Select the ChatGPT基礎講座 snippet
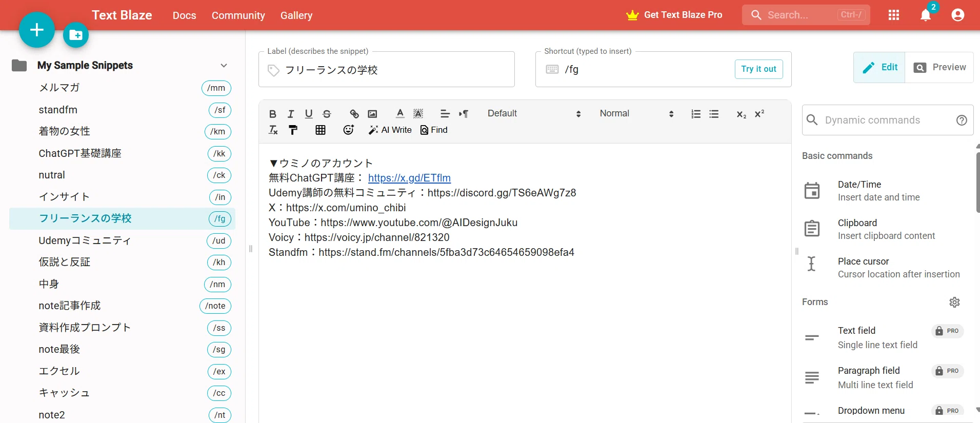 point(122,153)
